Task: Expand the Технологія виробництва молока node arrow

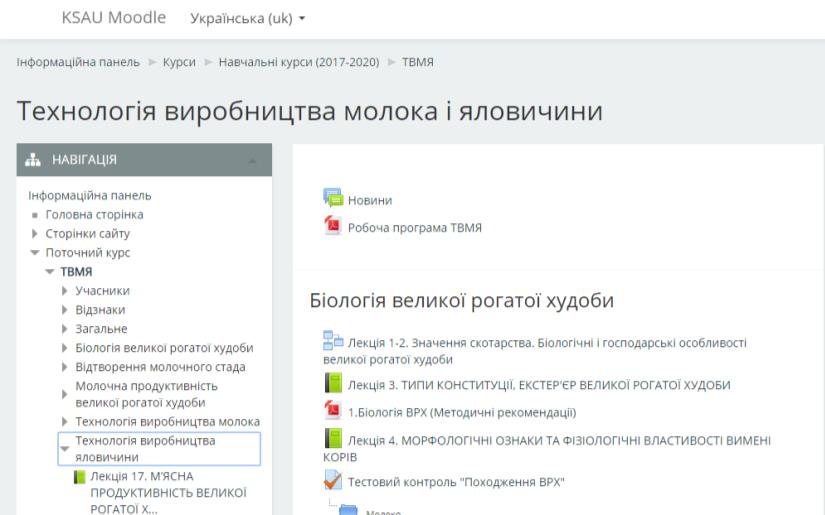Action: [x=64, y=421]
